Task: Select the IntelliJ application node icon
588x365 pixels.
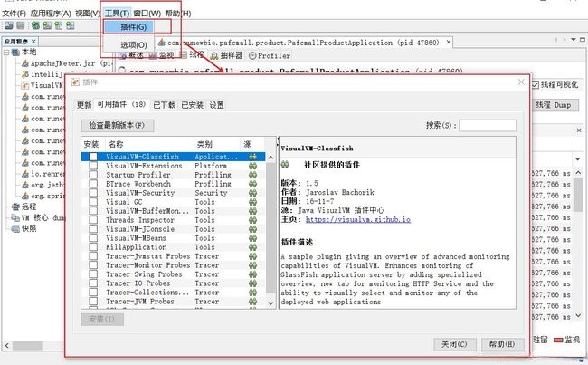Action: pyautogui.click(x=25, y=74)
